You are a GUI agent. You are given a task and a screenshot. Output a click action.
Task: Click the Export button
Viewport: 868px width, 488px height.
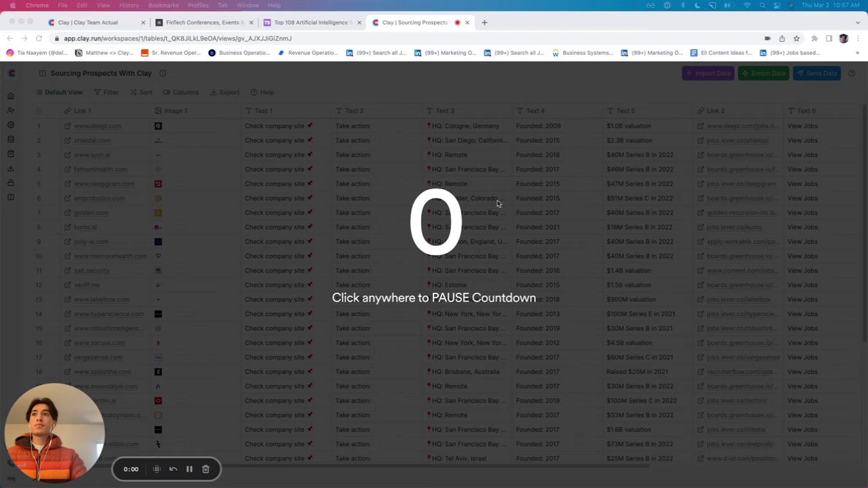[224, 92]
